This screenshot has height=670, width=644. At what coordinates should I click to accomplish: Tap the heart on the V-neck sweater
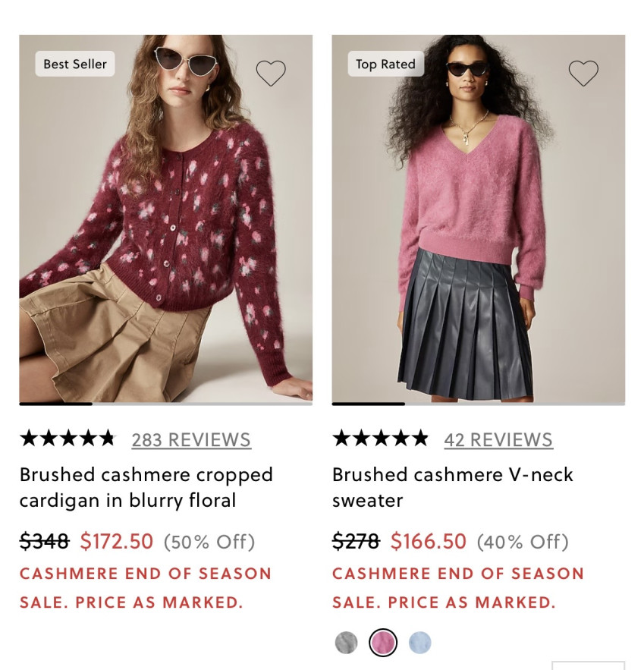coord(583,74)
